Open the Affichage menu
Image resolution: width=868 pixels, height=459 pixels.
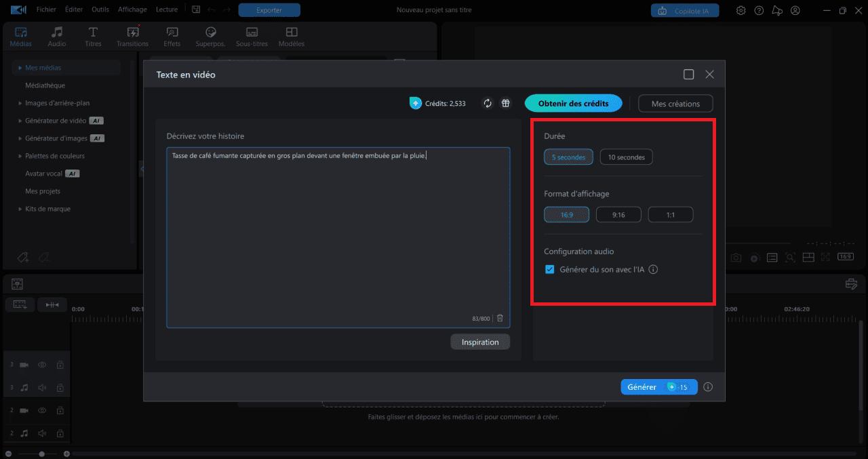pyautogui.click(x=132, y=9)
